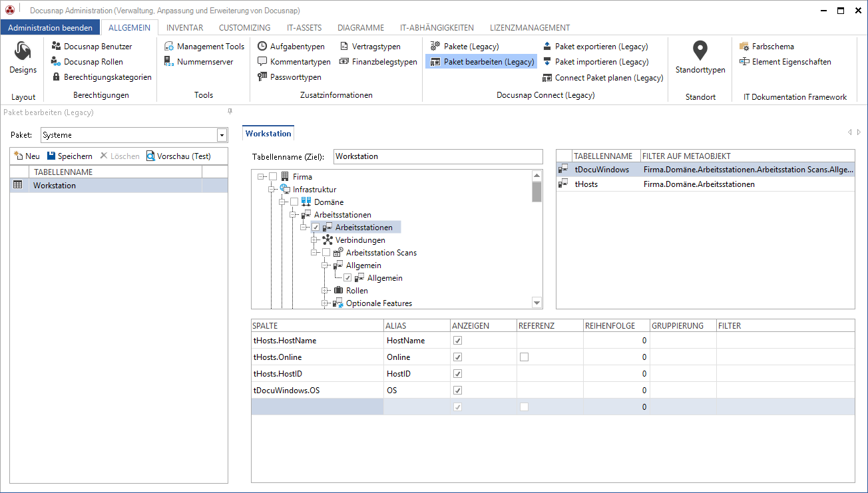868x493 pixels.
Task: Switch to INVENTAR ribbon tab
Action: pyautogui.click(x=185, y=28)
